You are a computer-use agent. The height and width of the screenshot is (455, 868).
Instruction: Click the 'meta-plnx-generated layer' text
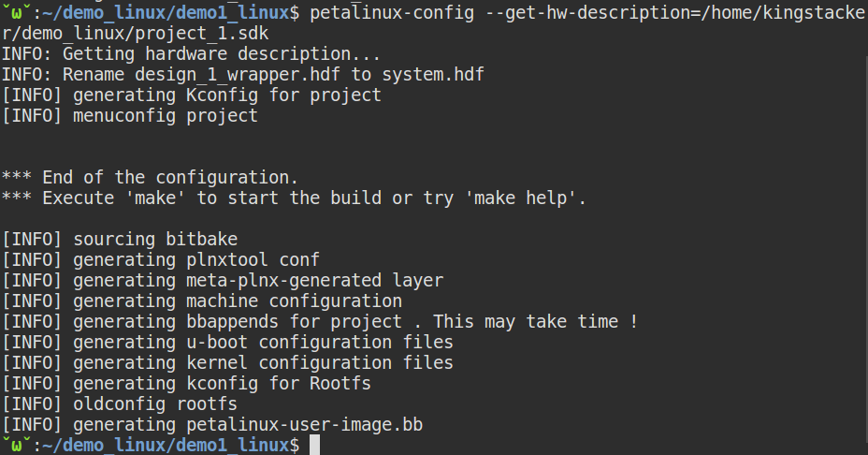(x=314, y=281)
